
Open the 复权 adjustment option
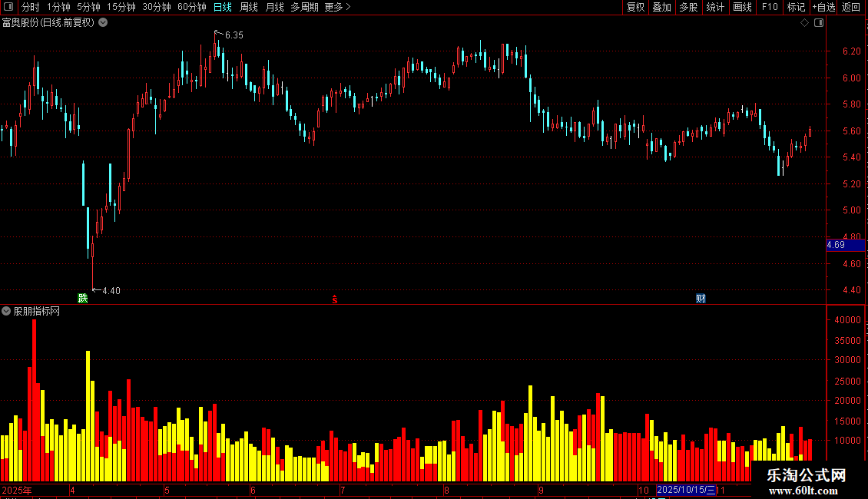[635, 7]
